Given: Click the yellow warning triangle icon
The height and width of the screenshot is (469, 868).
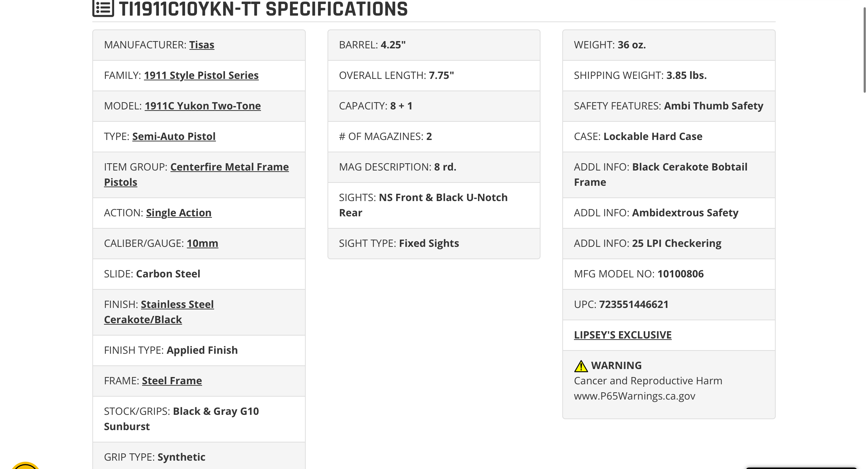Looking at the screenshot, I should tap(581, 366).
